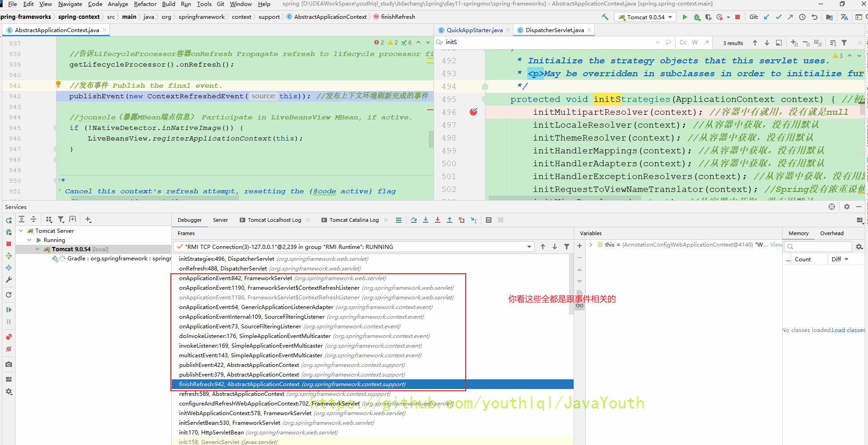Click the green Debug bug icon
The image size is (868, 445).
697,17
